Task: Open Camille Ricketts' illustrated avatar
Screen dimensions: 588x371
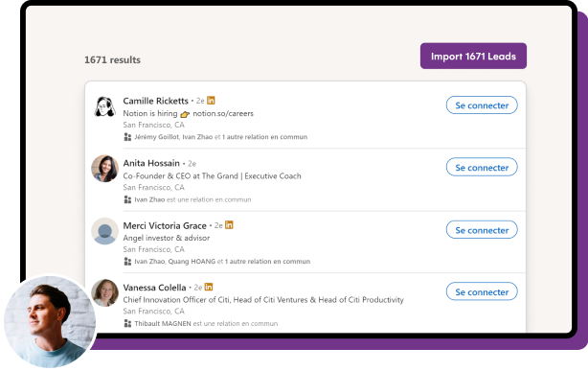Action: point(104,106)
